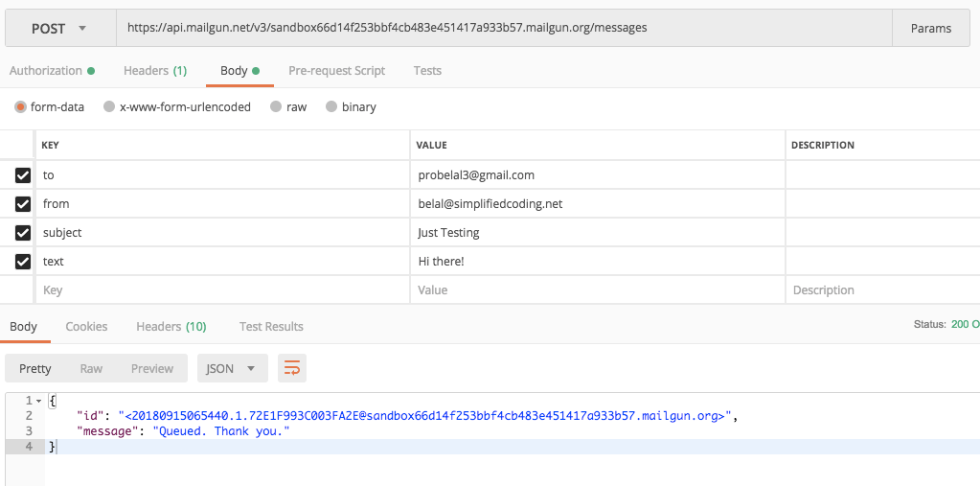Screen dimensions: 980x486
Task: Click the wrap lines icon in response toolbar
Action: [x=292, y=368]
